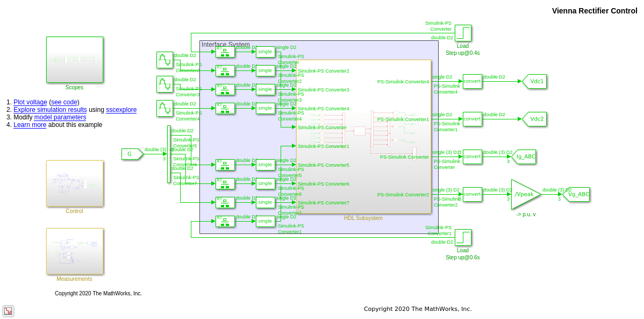Click PS-Simulink Converter4 port label in HDL Subsystem
Image resolution: width=644 pixels, height=319 pixels.
click(403, 82)
